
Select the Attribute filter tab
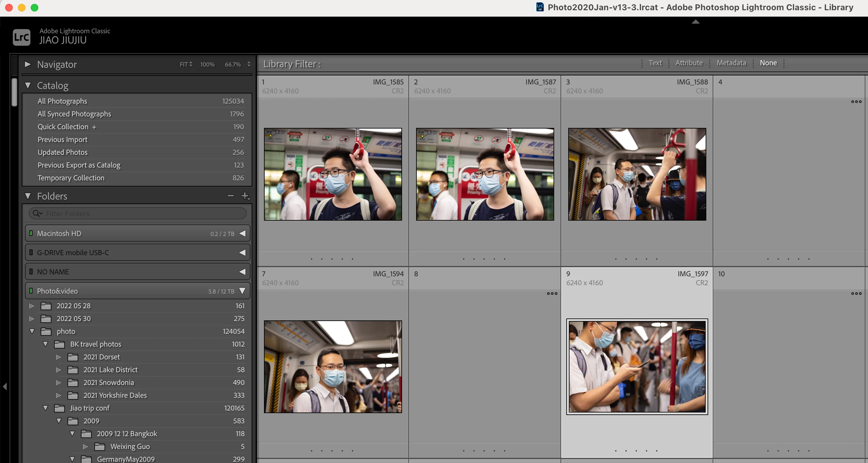click(x=689, y=63)
